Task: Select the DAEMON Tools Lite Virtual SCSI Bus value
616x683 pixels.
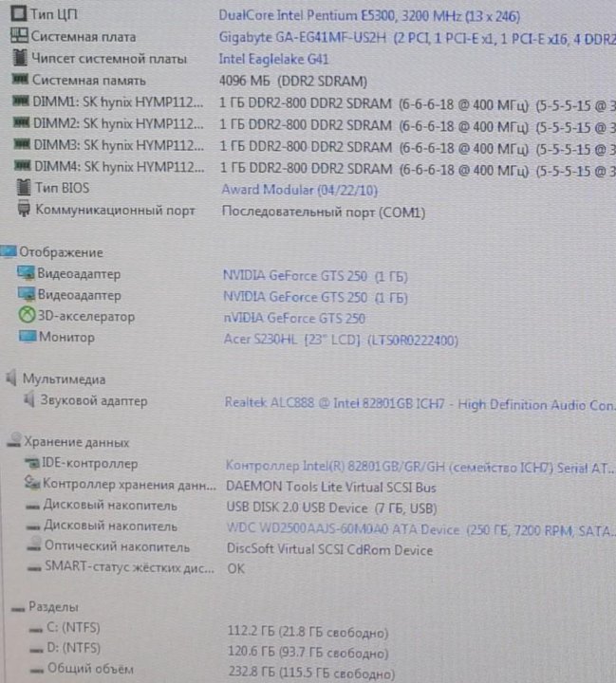Action: click(331, 487)
